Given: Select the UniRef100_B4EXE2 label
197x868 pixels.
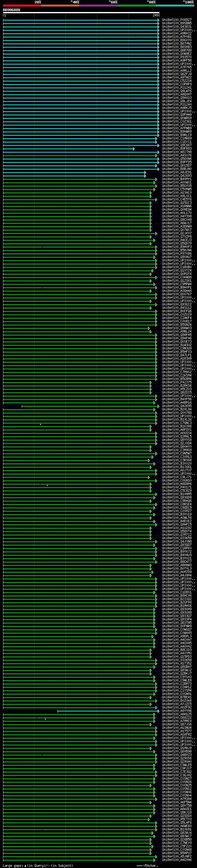Looking at the screenshot, I should point(177,521).
